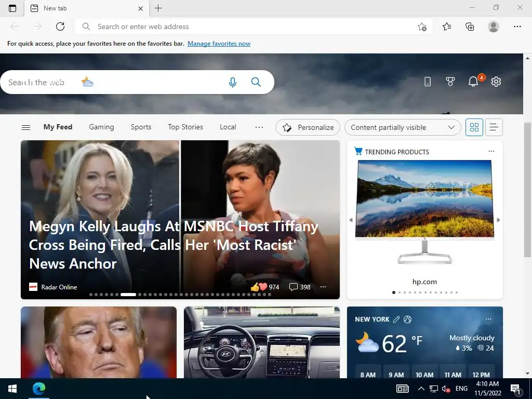Edit New York weather location pencil
The image size is (532, 399).
[x=396, y=320]
